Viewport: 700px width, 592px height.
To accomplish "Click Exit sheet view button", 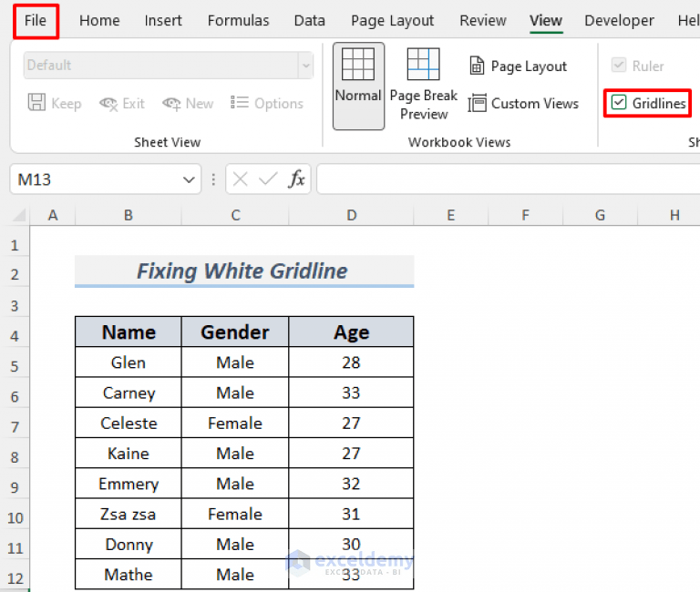I will 122,104.
